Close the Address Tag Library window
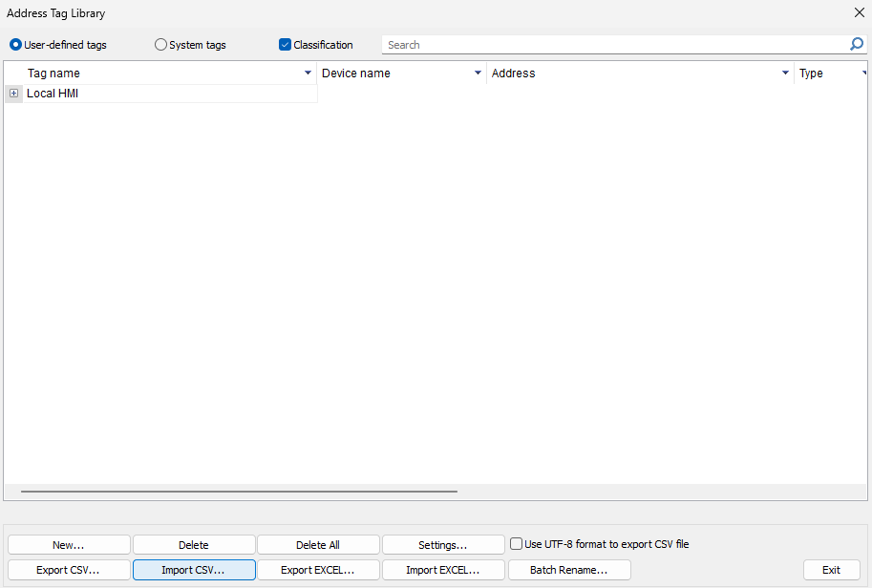872x588 pixels. pos(860,12)
